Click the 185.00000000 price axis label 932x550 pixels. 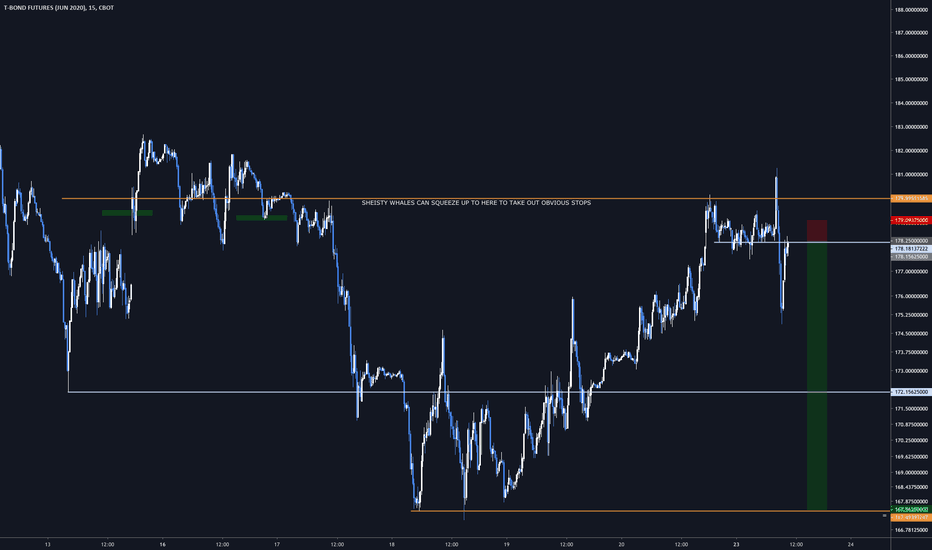[912, 79]
